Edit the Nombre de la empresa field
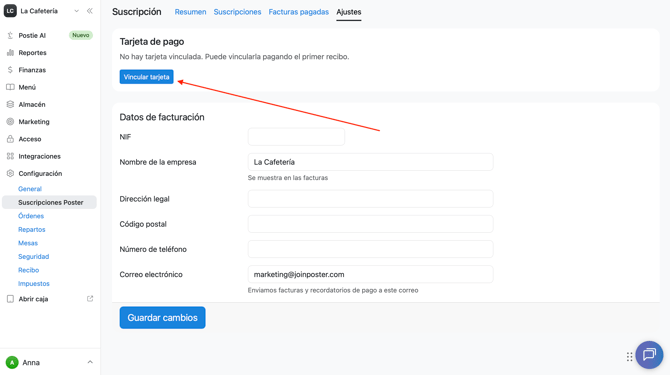 [x=370, y=162]
